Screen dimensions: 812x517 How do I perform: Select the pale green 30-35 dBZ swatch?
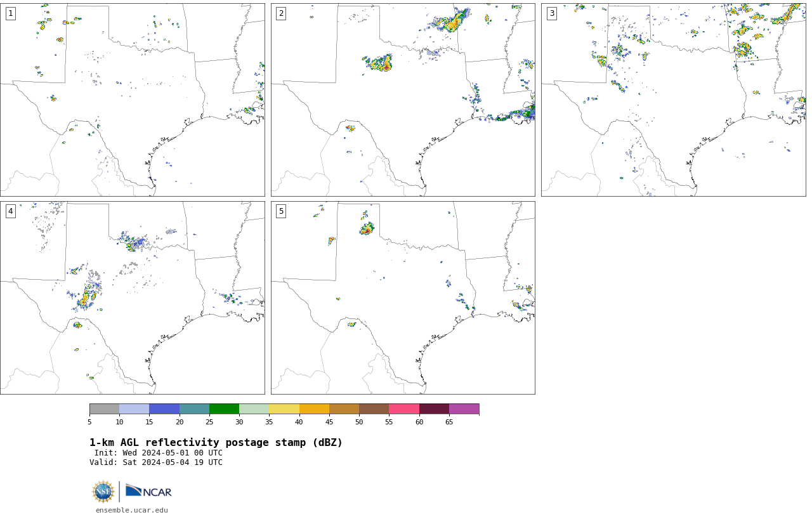coord(254,409)
